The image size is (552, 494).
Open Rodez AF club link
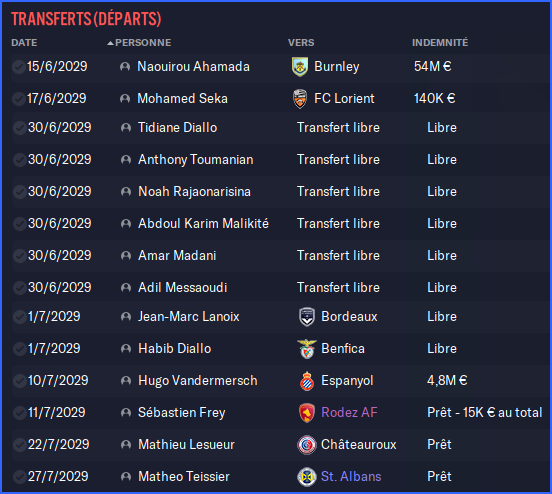349,412
